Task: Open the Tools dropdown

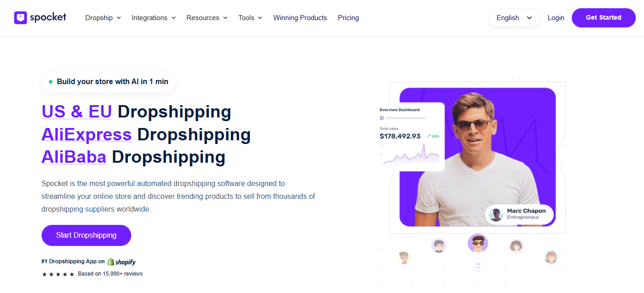Action: coord(250,18)
